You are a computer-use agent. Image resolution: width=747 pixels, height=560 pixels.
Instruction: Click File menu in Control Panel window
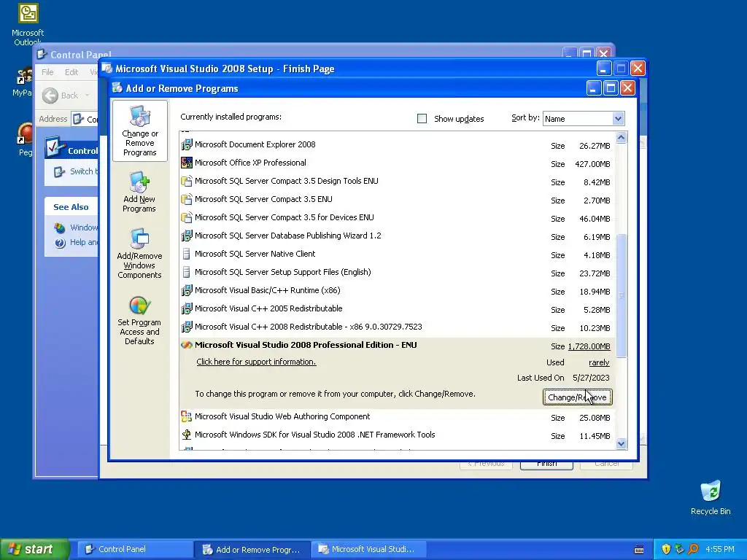pos(47,72)
